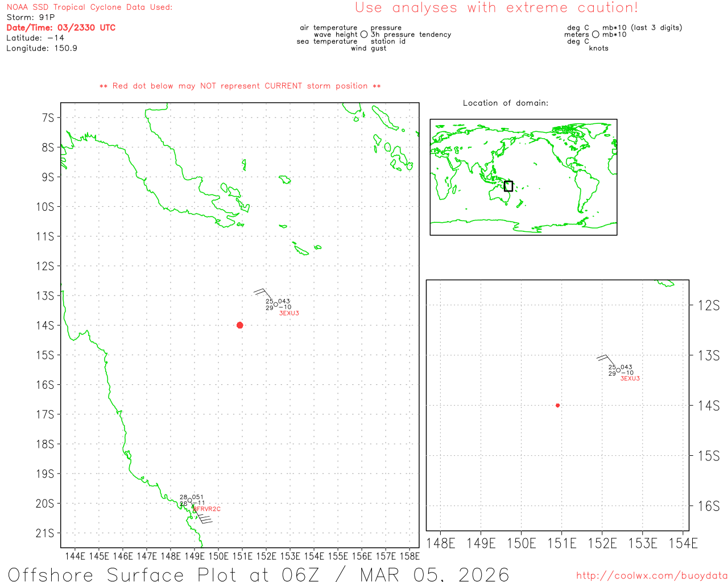Image resolution: width=728 pixels, height=582 pixels.
Task: Click the red storm dot in the zoomed inset map
Action: (557, 405)
